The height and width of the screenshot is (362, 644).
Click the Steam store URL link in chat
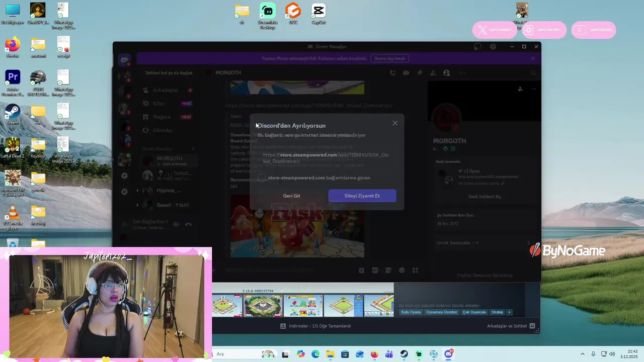pyautogui.click(x=308, y=106)
